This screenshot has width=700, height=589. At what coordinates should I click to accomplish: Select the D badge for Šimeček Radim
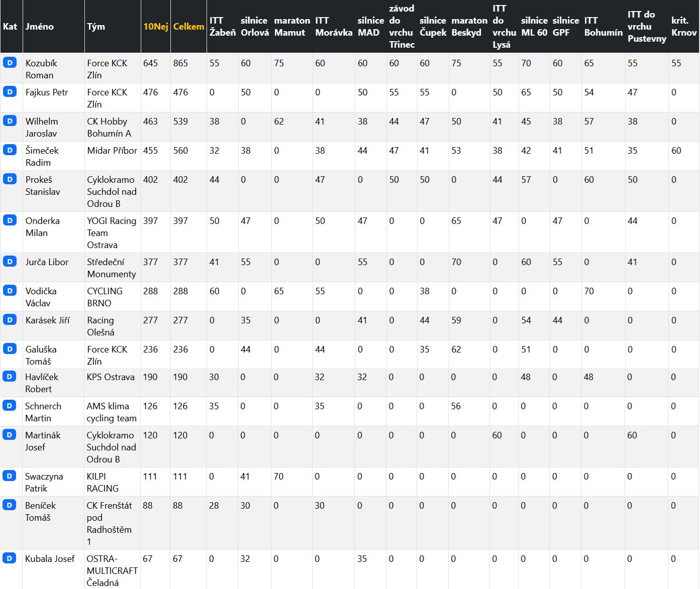10,150
